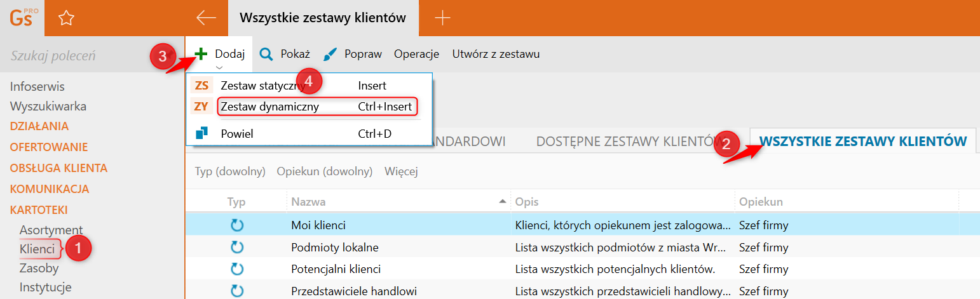The image size is (980, 299).
Task: Click the magnifier Pokaż icon
Action: coord(267,54)
